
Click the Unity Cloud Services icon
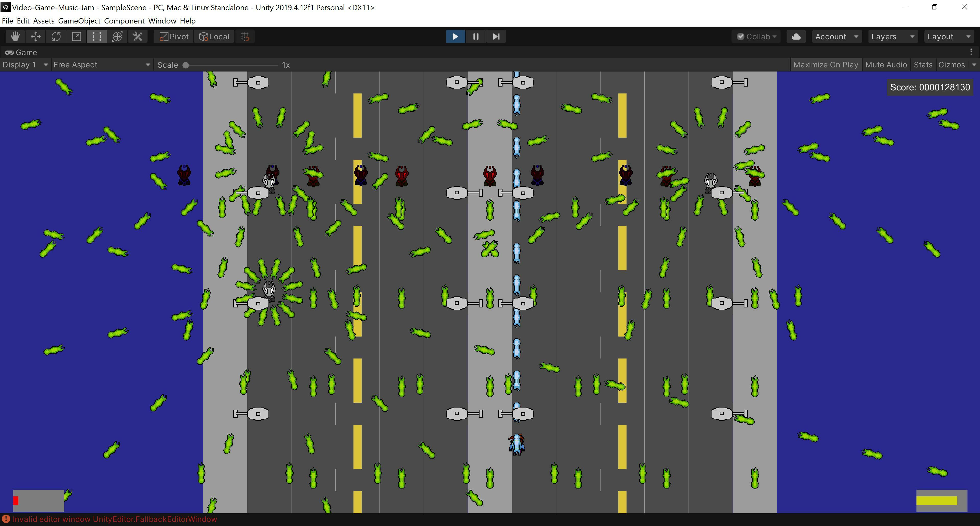796,36
